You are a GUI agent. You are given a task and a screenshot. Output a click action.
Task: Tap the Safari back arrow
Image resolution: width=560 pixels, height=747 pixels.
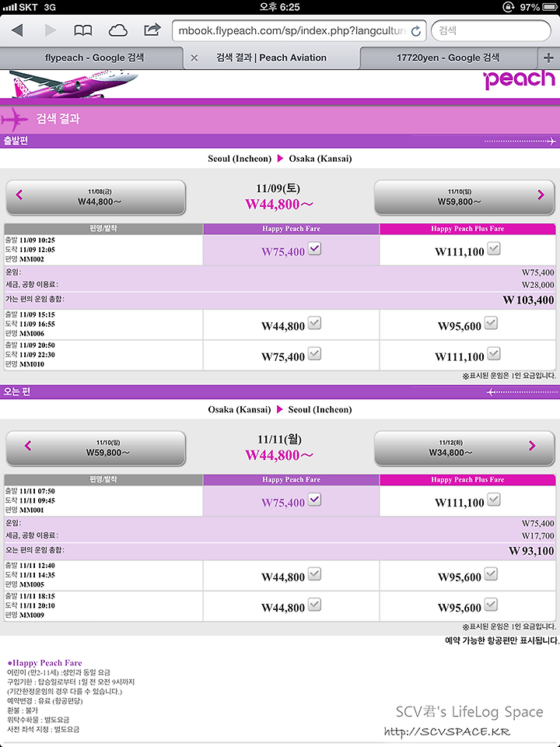coord(18,30)
